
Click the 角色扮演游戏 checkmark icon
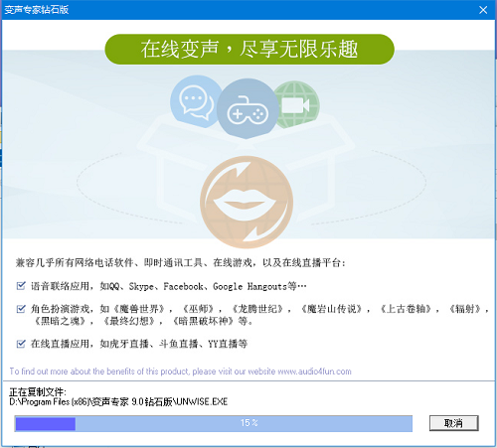coord(21,309)
